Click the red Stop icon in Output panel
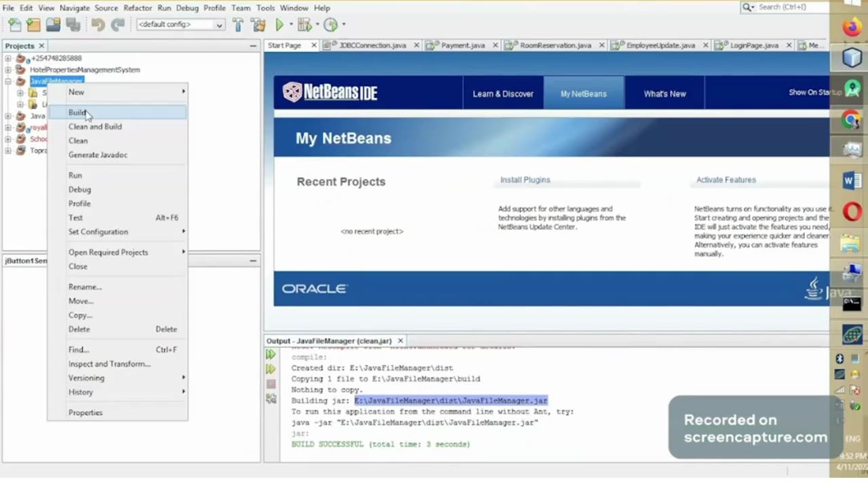This screenshot has height=488, width=868. tap(271, 384)
